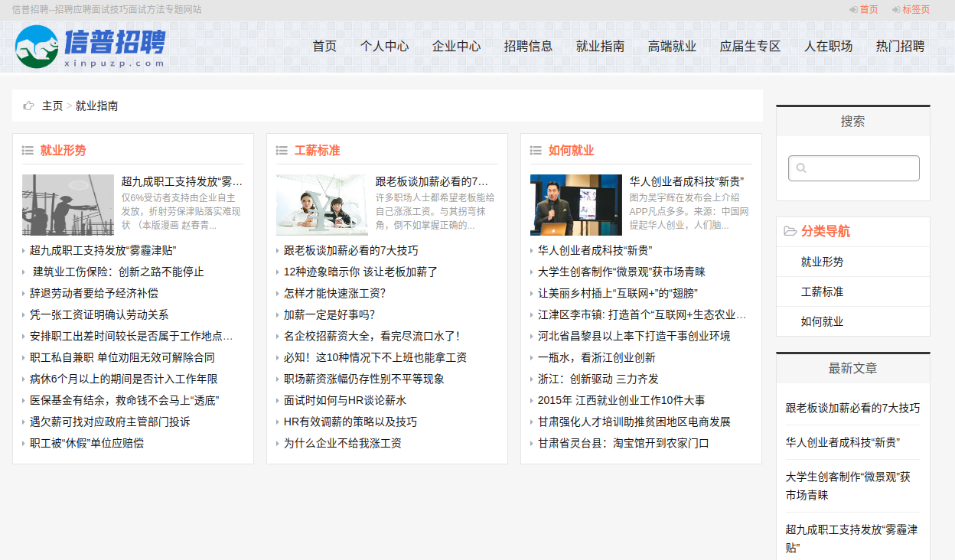Image resolution: width=955 pixels, height=560 pixels.
Task: Open the construction workers silhouette thumbnail
Action: 68,205
